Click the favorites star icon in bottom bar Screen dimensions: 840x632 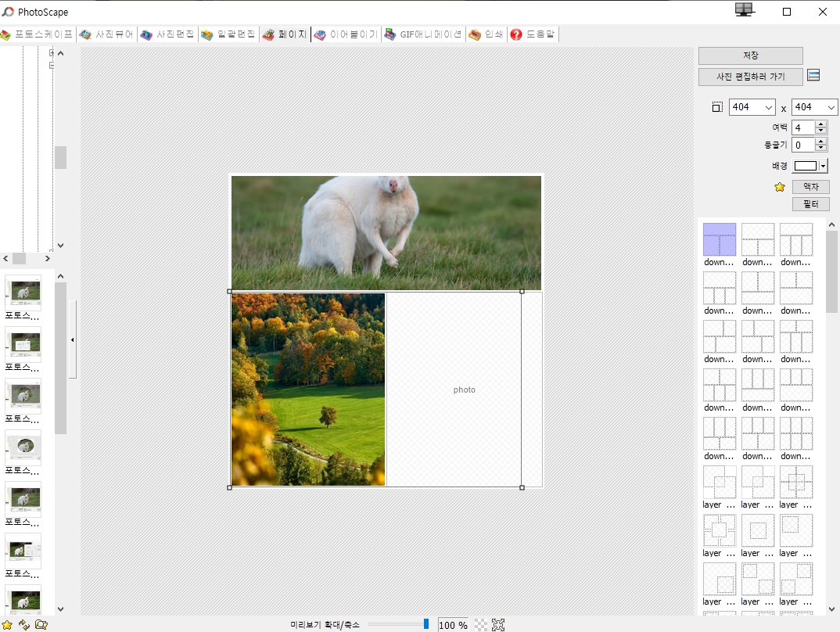pyautogui.click(x=7, y=624)
